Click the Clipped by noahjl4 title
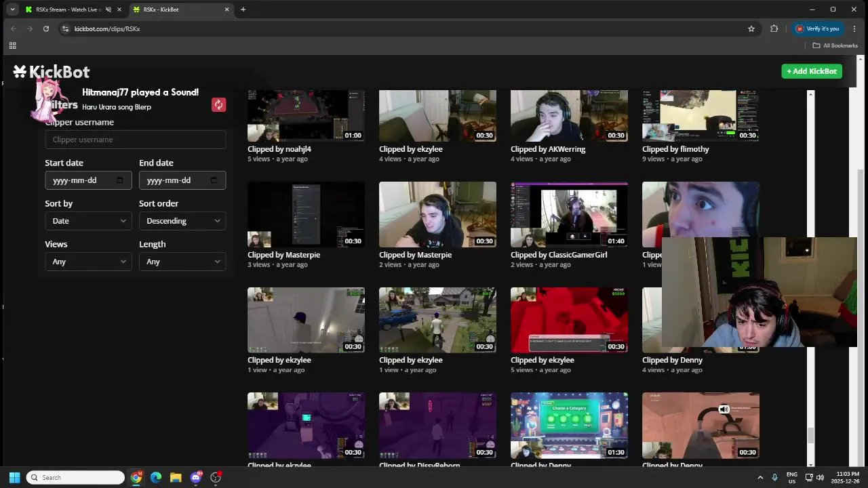This screenshot has height=488, width=868. point(279,149)
